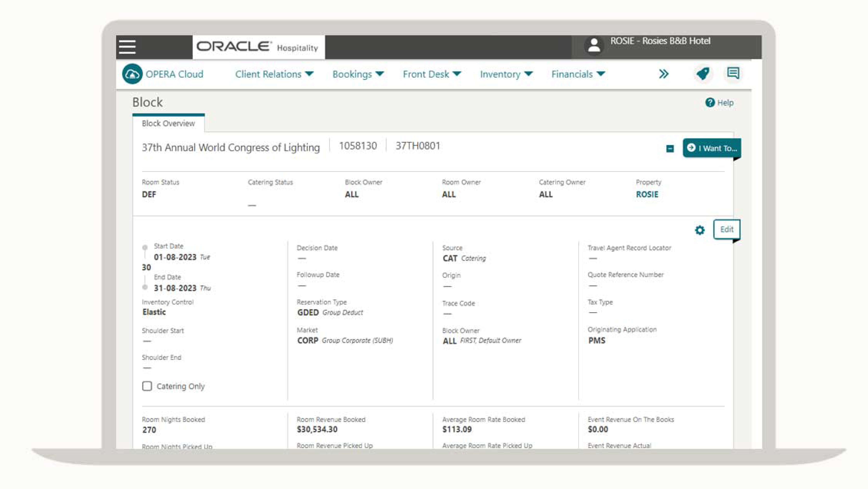The height and width of the screenshot is (489, 868).
Task: Click the I Want To... button
Action: 712,148
